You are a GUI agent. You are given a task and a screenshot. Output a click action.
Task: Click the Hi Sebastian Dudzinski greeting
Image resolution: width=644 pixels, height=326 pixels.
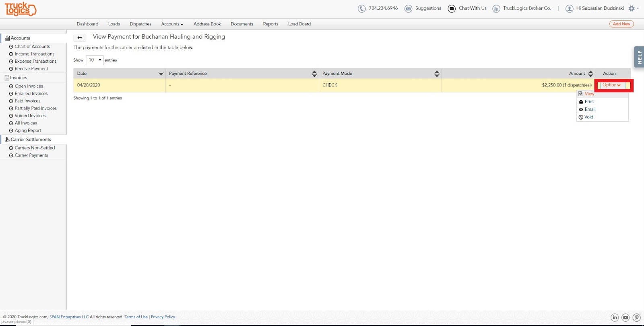pos(600,8)
